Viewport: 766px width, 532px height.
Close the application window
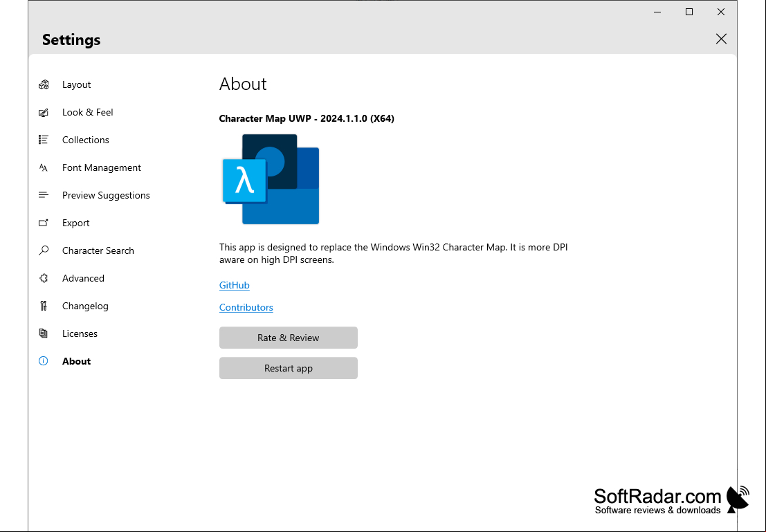[721, 12]
